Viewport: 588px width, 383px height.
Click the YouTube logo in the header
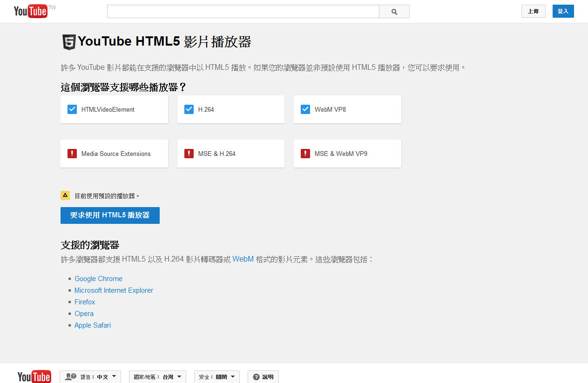(31, 11)
